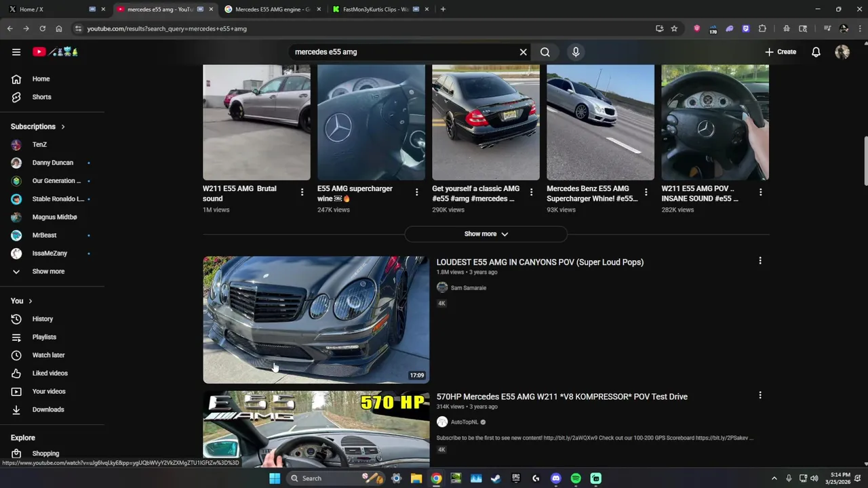The width and height of the screenshot is (868, 488).
Task: Click the magnifier search button
Action: pos(545,52)
